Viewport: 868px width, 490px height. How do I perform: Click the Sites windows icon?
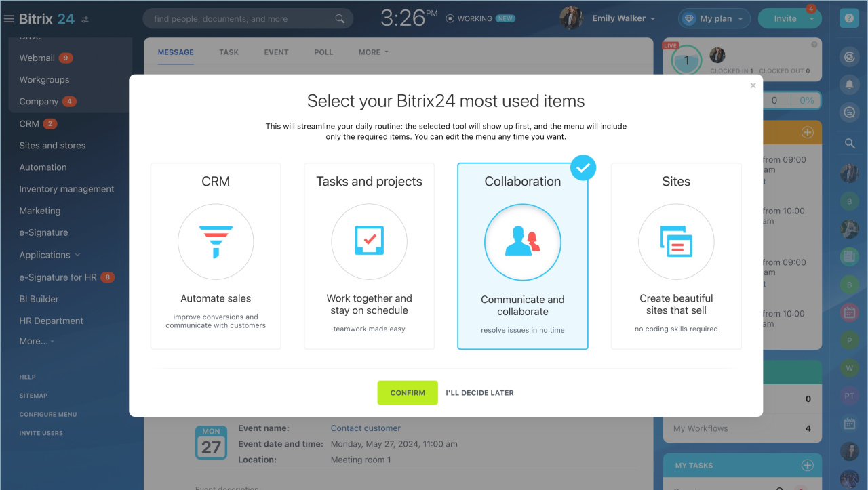pos(676,242)
